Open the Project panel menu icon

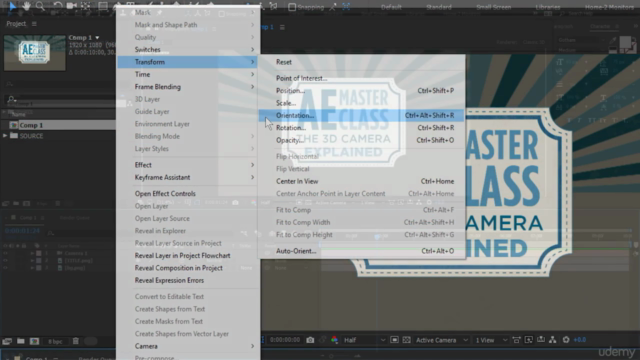coord(34,24)
